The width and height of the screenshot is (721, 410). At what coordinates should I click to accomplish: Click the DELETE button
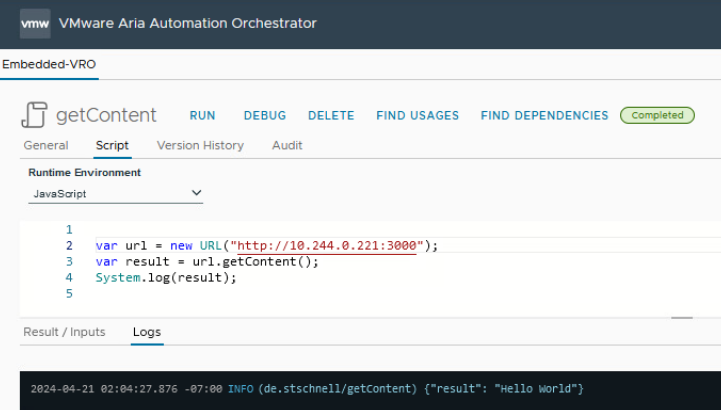(331, 115)
